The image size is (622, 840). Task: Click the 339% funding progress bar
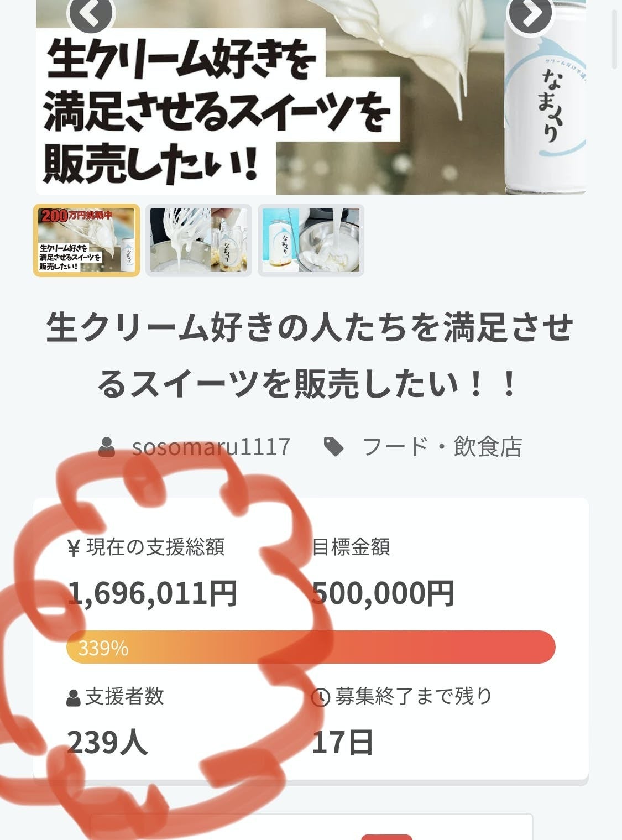pyautogui.click(x=311, y=647)
